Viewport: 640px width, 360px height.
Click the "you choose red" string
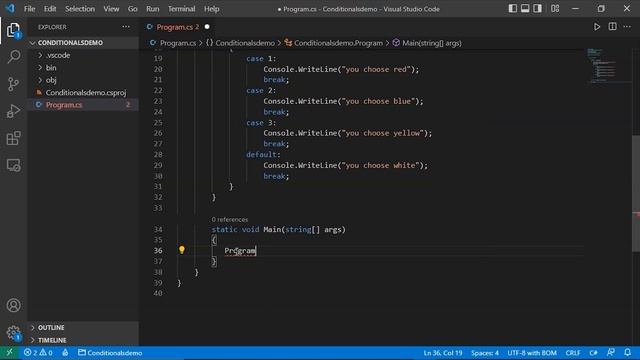pyautogui.click(x=376, y=69)
